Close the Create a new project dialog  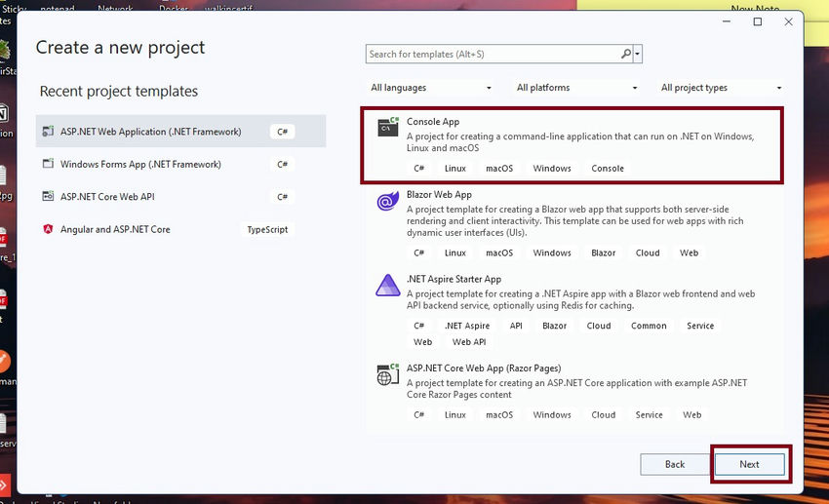(x=788, y=21)
